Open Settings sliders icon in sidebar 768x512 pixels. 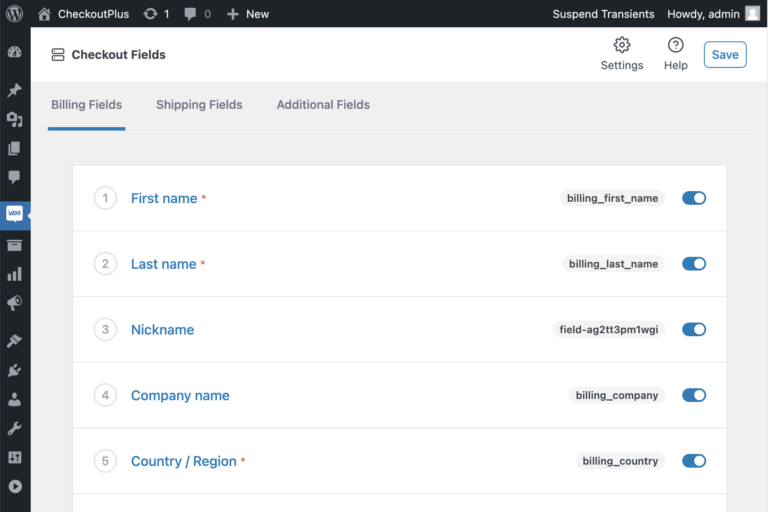(x=15, y=457)
